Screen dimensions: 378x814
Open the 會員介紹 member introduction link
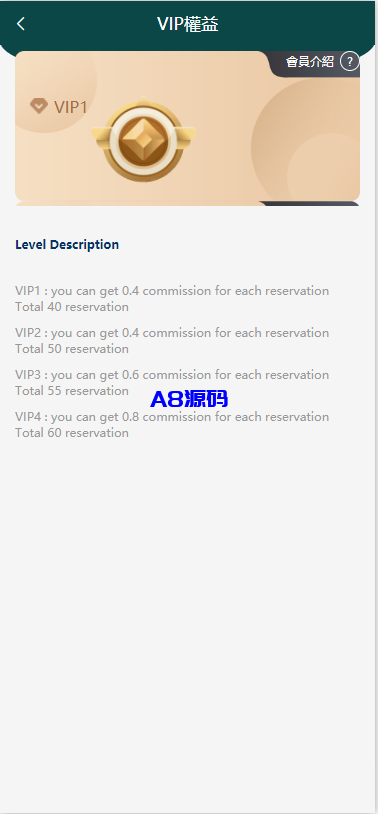coord(309,62)
